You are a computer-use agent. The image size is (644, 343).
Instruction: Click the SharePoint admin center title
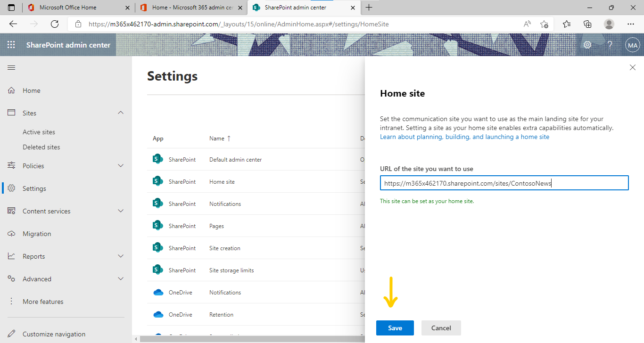coord(68,45)
